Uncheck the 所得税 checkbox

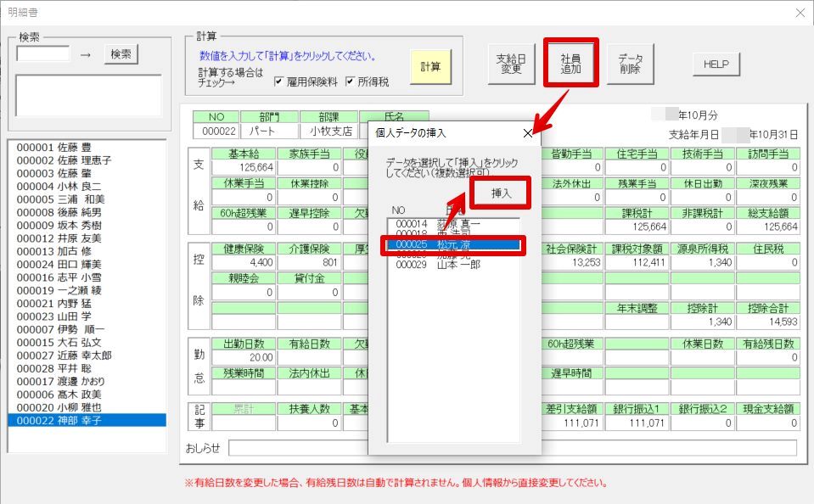[350, 82]
